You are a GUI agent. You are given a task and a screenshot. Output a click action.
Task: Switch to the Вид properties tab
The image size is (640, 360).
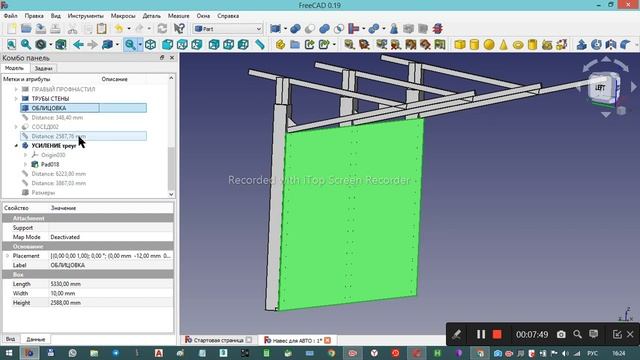(10, 339)
